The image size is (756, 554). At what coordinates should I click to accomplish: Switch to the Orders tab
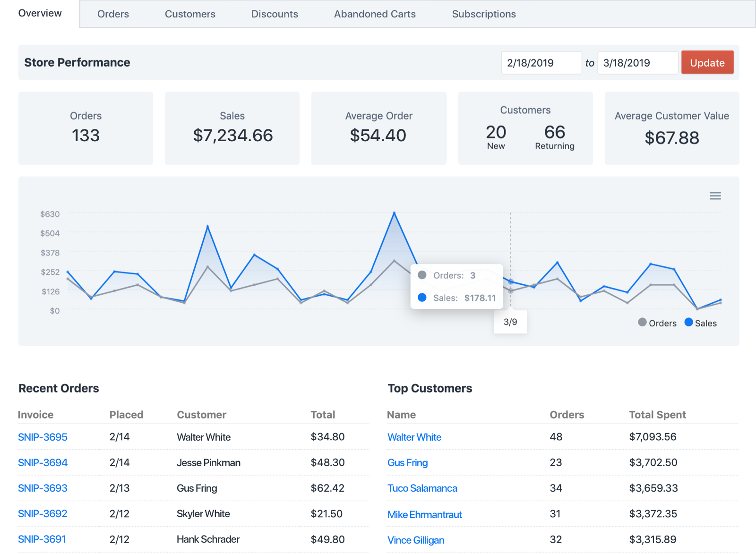coord(113,14)
